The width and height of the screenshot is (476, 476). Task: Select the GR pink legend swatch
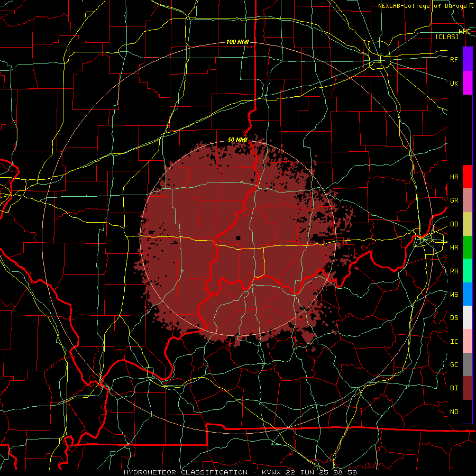click(x=467, y=200)
